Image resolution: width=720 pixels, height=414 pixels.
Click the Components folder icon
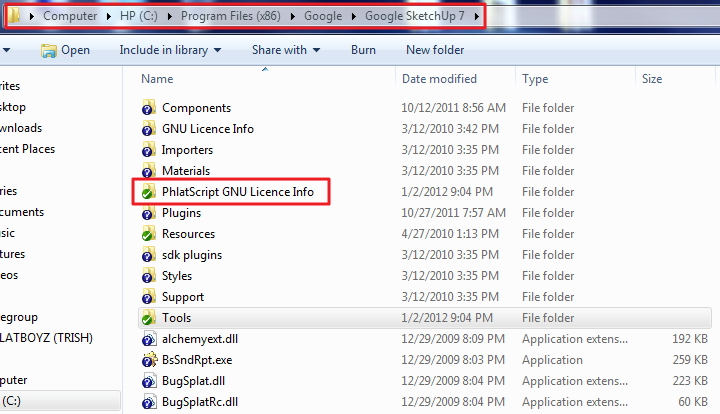148,108
